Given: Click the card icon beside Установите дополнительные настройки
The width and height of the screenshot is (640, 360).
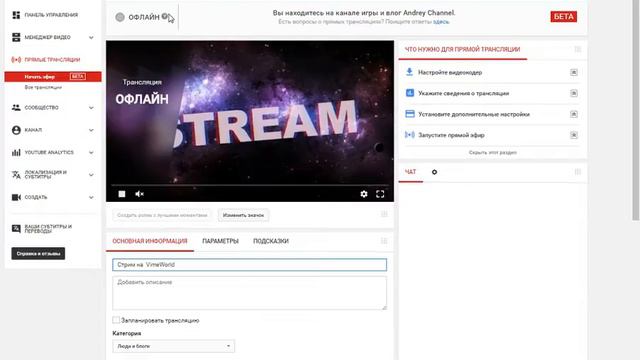Looking at the screenshot, I should [x=409, y=114].
